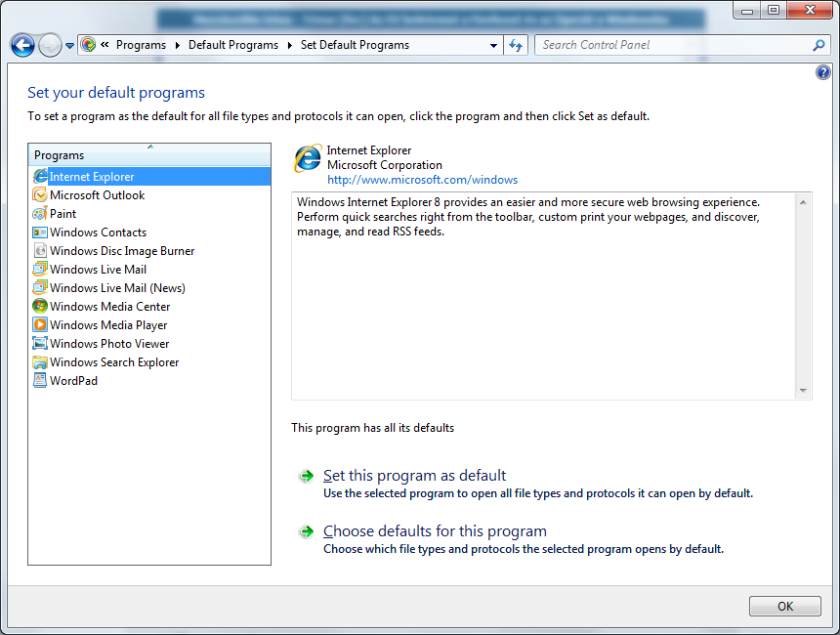The width and height of the screenshot is (840, 635).
Task: Click the description scrollbar down arrow
Action: point(803,390)
